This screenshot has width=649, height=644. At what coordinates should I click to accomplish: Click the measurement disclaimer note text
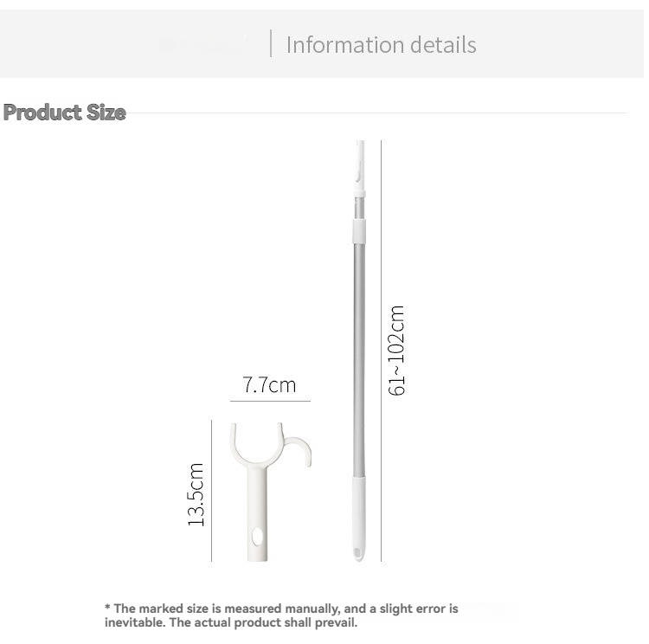[281, 615]
